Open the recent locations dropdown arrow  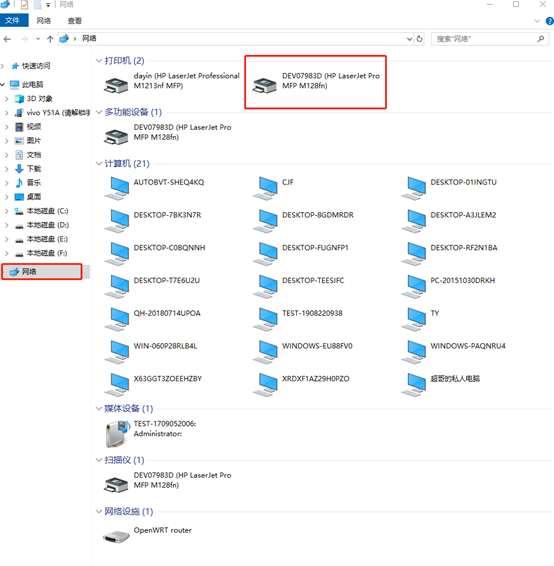pyautogui.click(x=38, y=39)
